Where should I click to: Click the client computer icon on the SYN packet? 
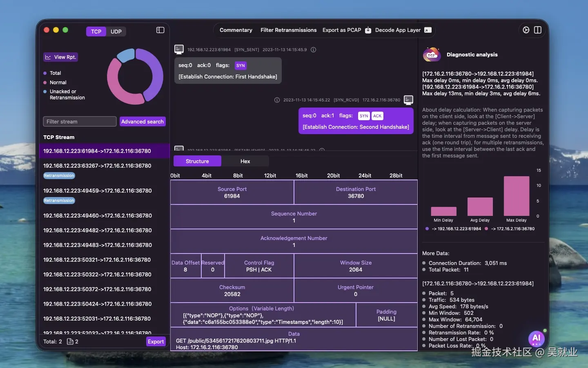[x=179, y=49]
